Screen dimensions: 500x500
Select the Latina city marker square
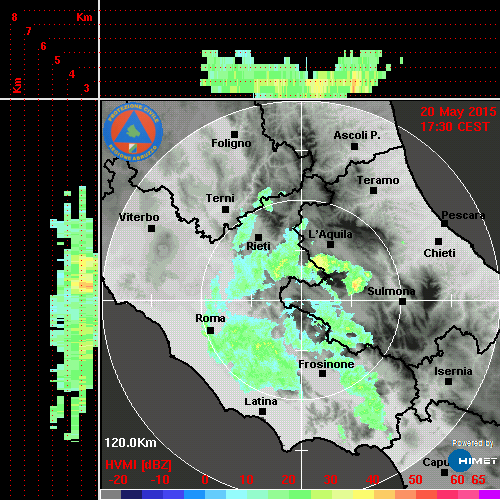click(262, 412)
